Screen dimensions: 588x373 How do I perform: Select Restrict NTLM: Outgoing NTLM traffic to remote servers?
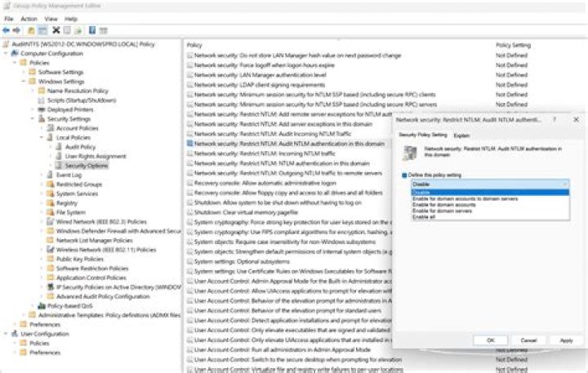coord(288,173)
